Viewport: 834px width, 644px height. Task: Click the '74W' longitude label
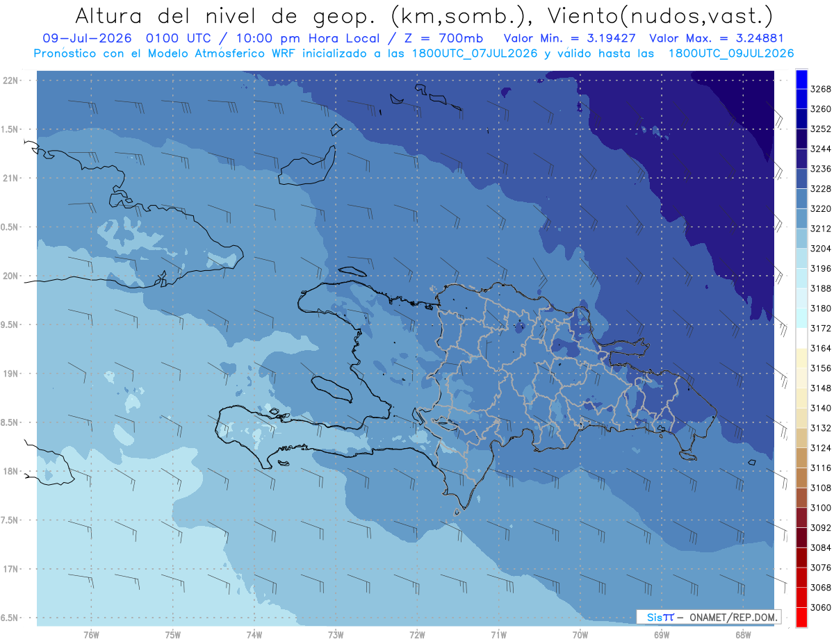[x=254, y=634]
